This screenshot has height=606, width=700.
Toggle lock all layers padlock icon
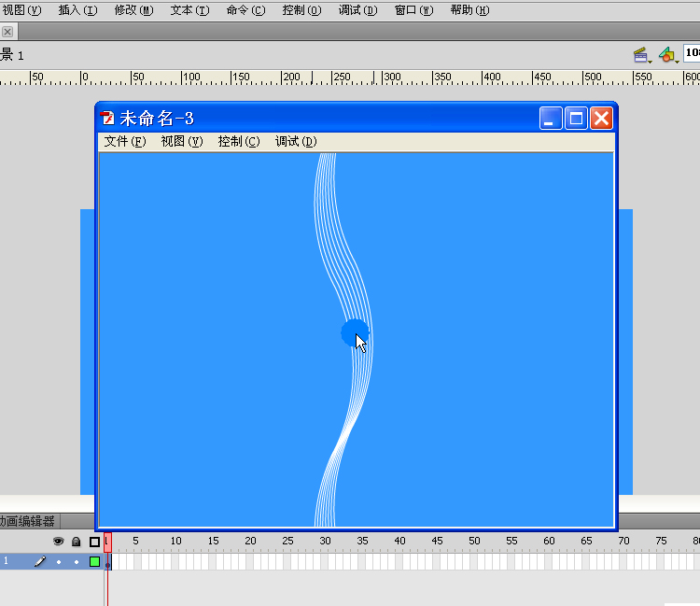click(77, 542)
